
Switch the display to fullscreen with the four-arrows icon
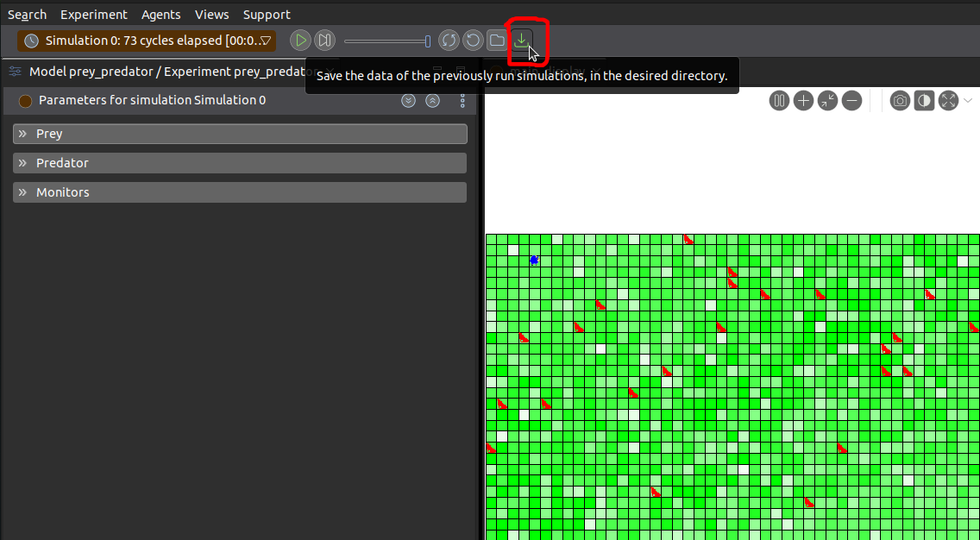[x=948, y=101]
